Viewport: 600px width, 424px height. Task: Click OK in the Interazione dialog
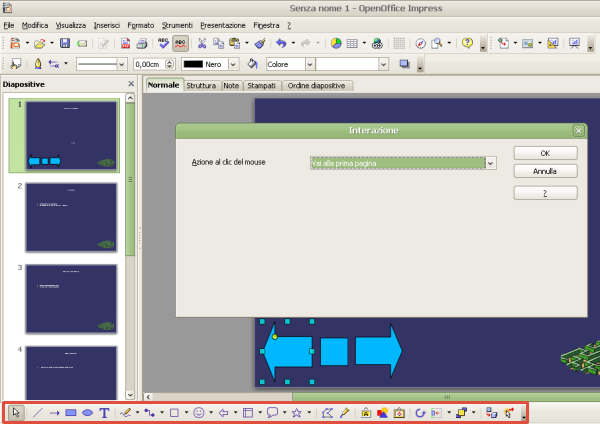pyautogui.click(x=545, y=153)
